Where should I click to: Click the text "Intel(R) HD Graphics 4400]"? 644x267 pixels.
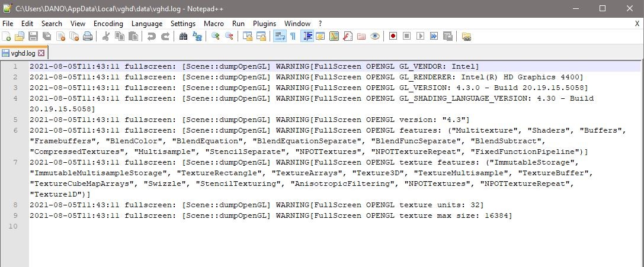point(522,77)
